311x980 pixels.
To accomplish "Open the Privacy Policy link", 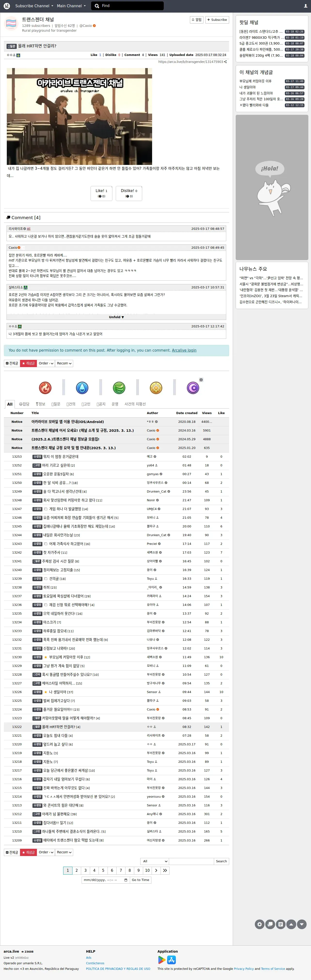I will click(x=244, y=969).
